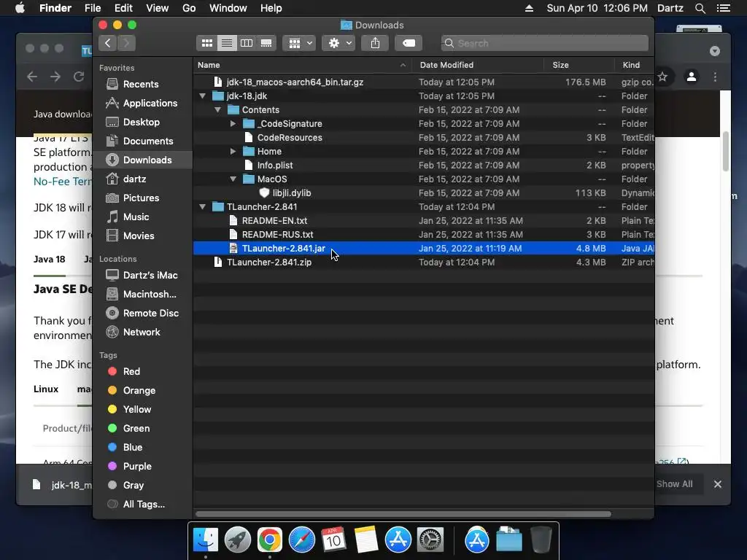This screenshot has height=560, width=747.
Task: Open the View menu
Action: [x=158, y=8]
